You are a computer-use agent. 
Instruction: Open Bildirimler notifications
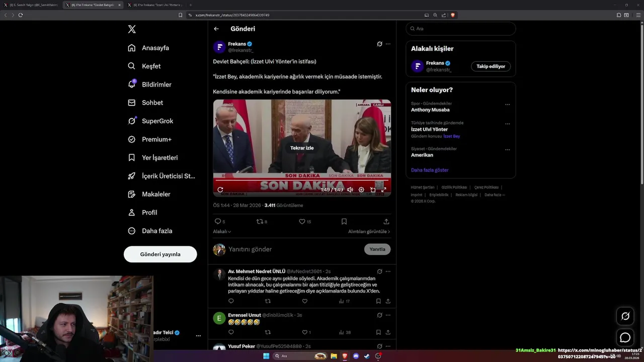tap(149, 84)
